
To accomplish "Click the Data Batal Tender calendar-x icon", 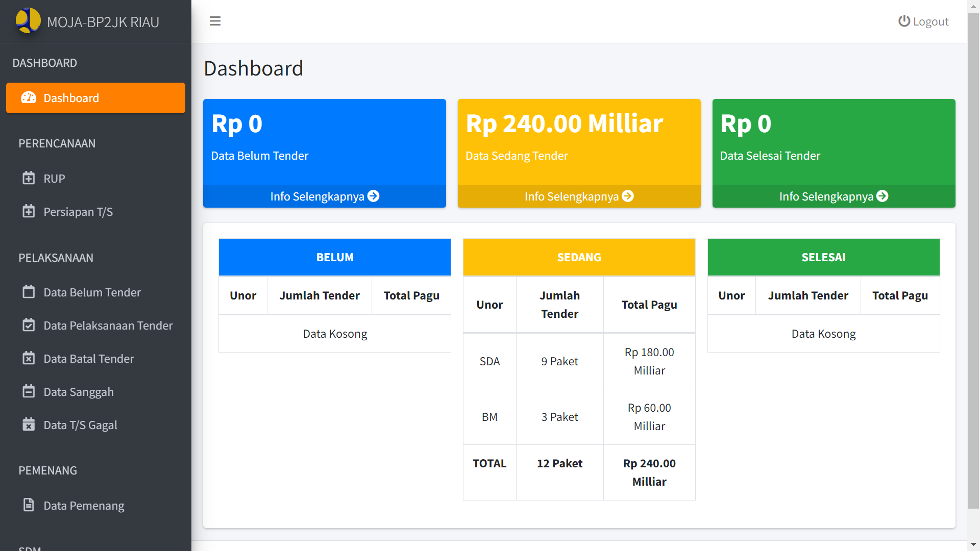I will [29, 358].
